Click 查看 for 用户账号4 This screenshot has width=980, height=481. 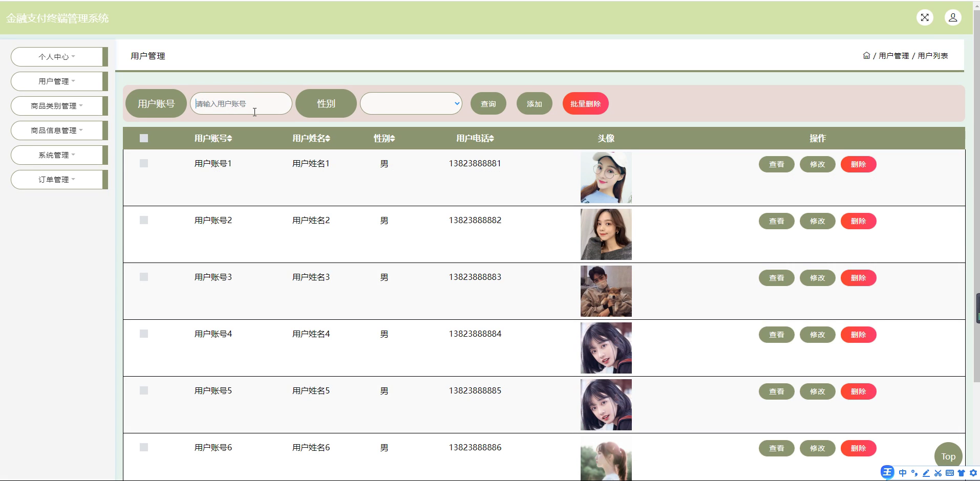point(777,335)
